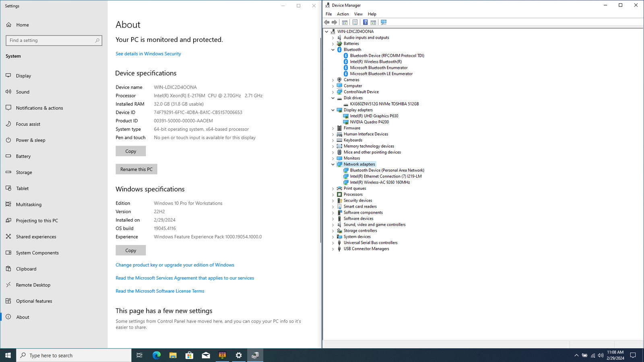Click Show/Hide Console Tree toolbar icon
Screen dimensions: 644x362
coord(345,23)
